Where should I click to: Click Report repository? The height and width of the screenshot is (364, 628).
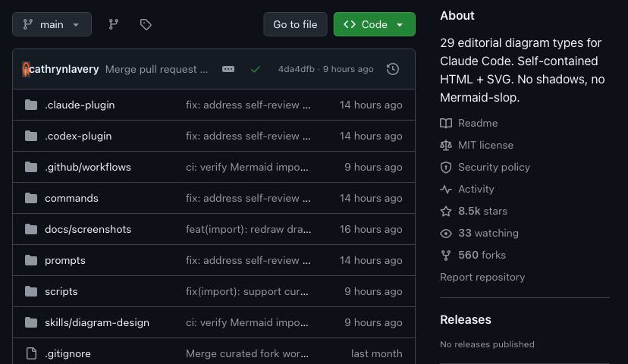coord(482,277)
